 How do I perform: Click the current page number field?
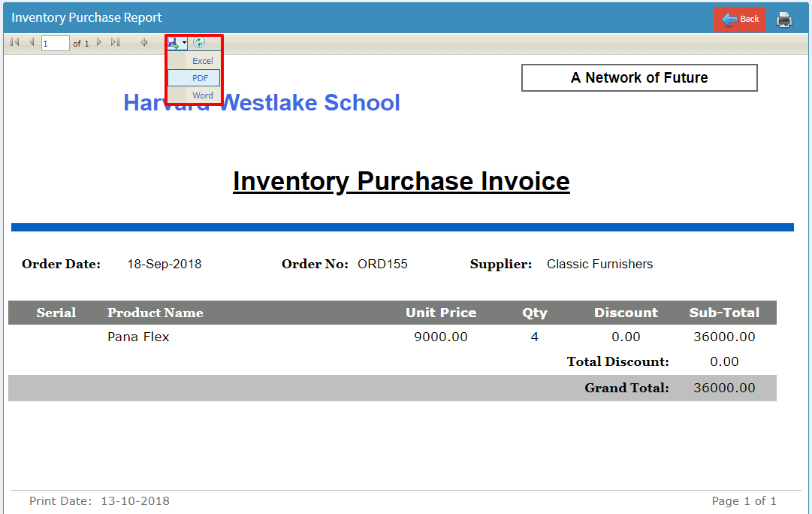point(56,43)
